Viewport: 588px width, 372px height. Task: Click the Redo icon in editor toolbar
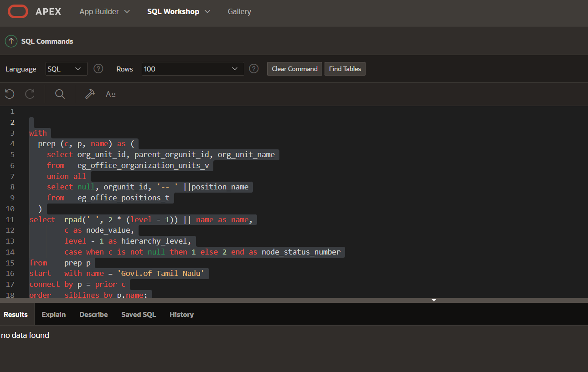pos(30,94)
